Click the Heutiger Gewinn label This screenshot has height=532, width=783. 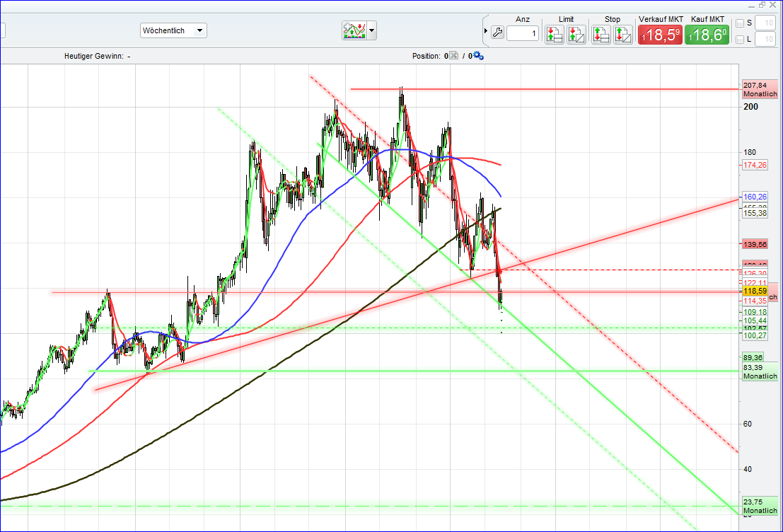[x=94, y=56]
